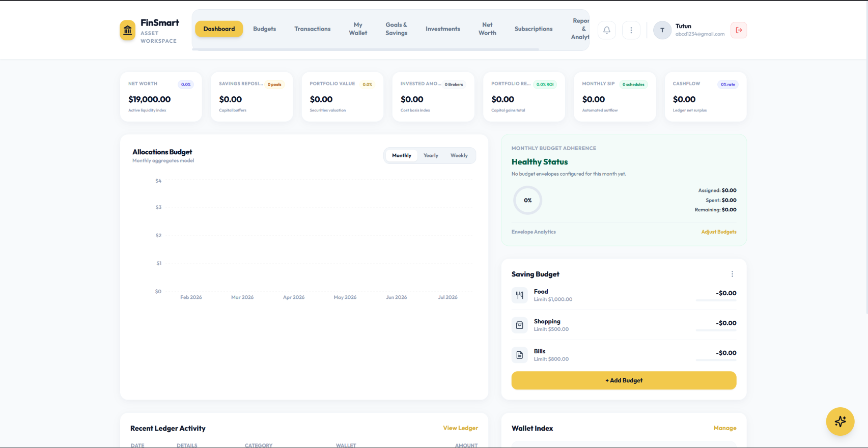Open Goals & Savings tab
Screen dimensions: 868x448
click(397, 29)
